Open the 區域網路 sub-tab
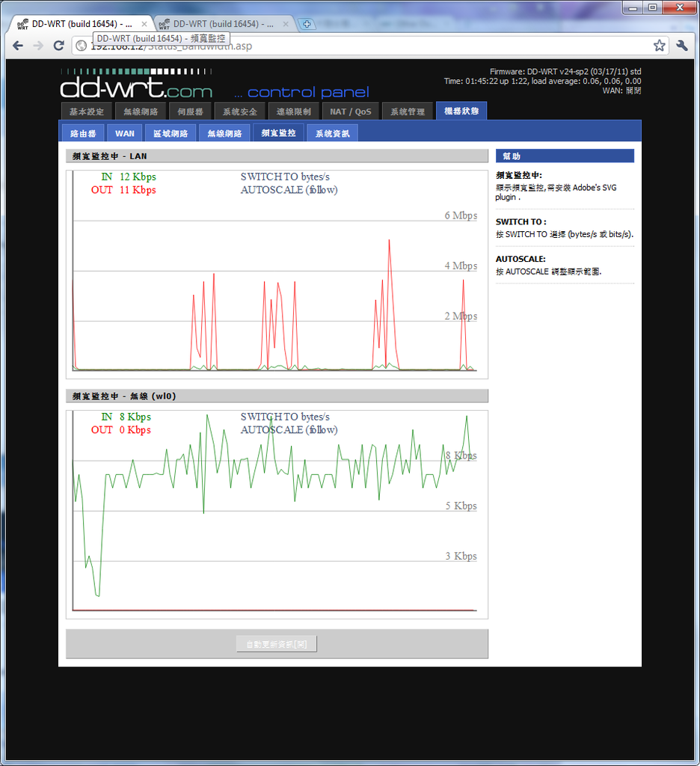This screenshot has height=766, width=700. (171, 133)
